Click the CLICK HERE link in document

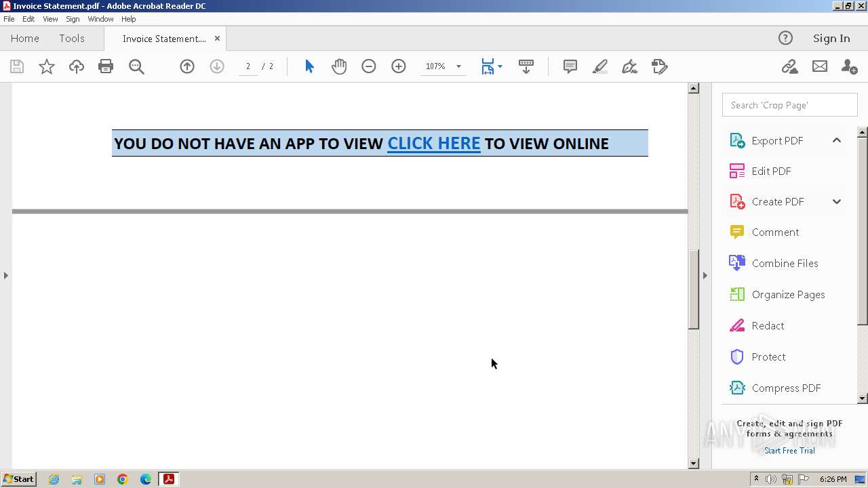pos(434,143)
